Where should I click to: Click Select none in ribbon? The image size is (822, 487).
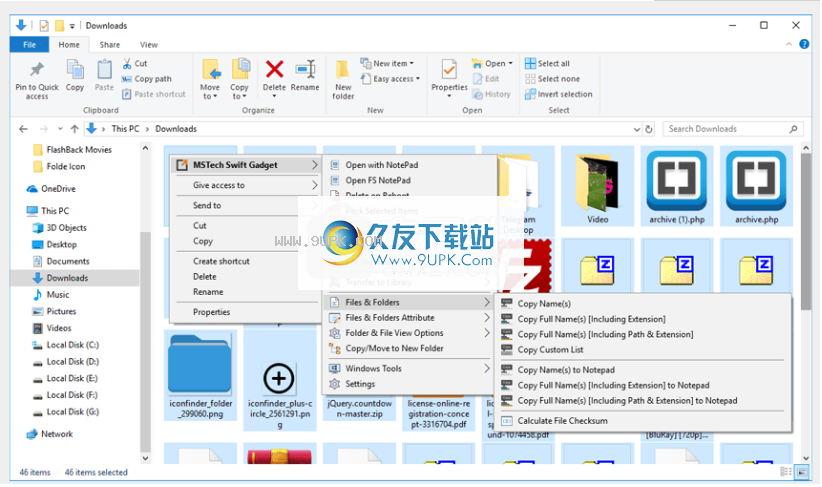(553, 79)
